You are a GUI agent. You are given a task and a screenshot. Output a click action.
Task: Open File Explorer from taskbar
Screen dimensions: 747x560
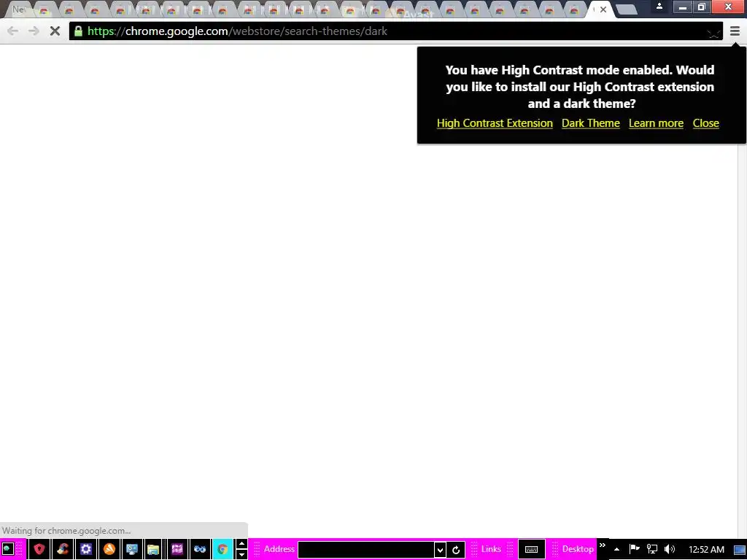pyautogui.click(x=153, y=549)
